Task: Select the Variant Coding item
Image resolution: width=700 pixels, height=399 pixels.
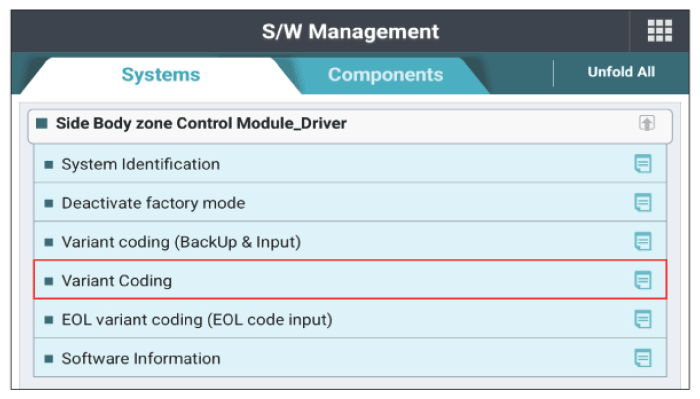Action: [350, 280]
